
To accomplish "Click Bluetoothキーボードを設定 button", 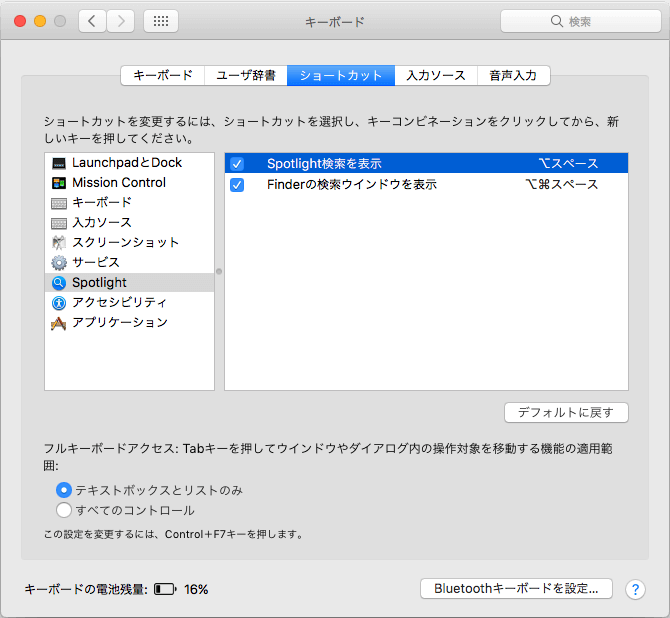I will point(516,589).
